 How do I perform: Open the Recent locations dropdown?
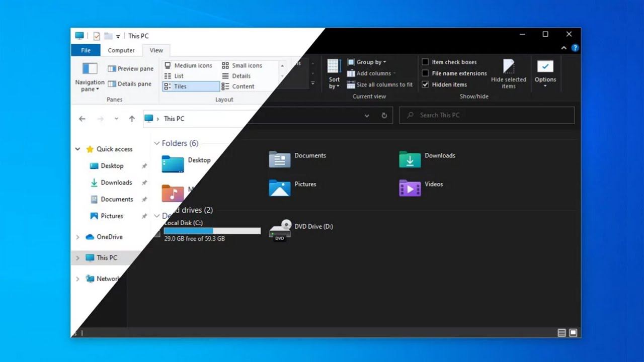pos(116,119)
